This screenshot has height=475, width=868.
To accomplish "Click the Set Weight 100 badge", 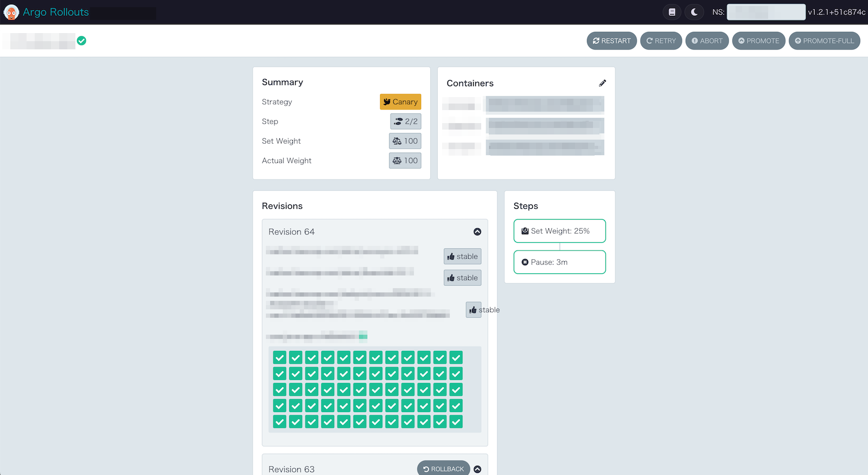I will [x=405, y=141].
